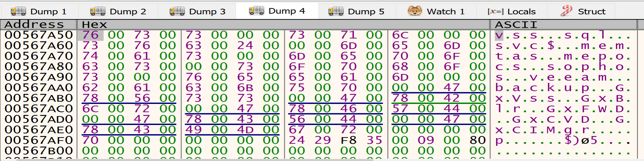Click the active Dump 4 tab icon
The image size is (644, 161).
coord(256,11)
